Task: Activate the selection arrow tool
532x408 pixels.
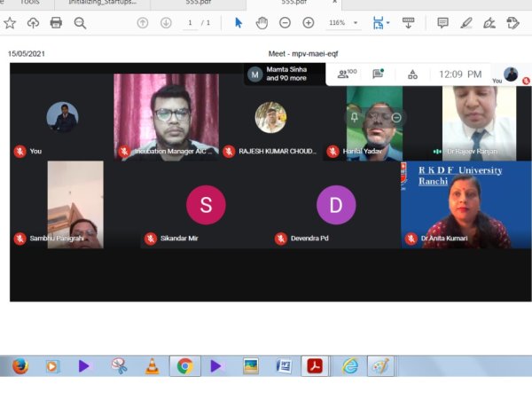Action: click(x=239, y=23)
